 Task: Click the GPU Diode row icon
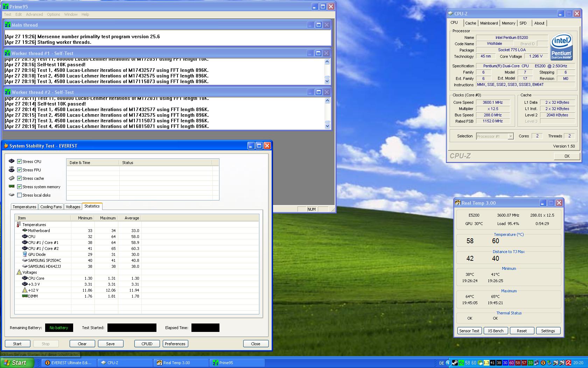[24, 254]
